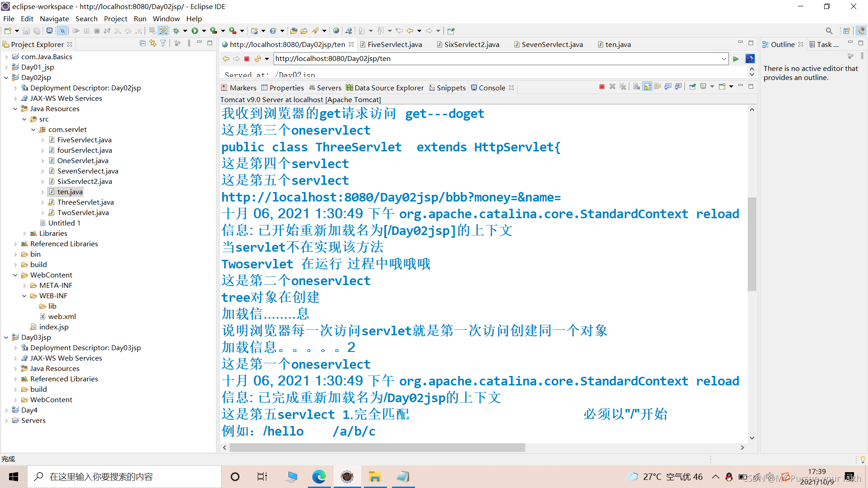This screenshot has height=488, width=868.
Task: Click the green Run button in toolbar
Action: (195, 31)
